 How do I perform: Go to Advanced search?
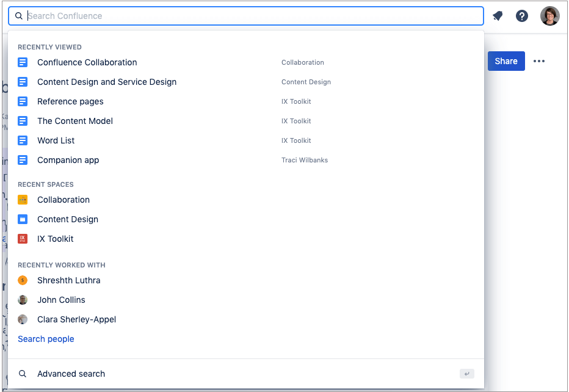tap(71, 373)
